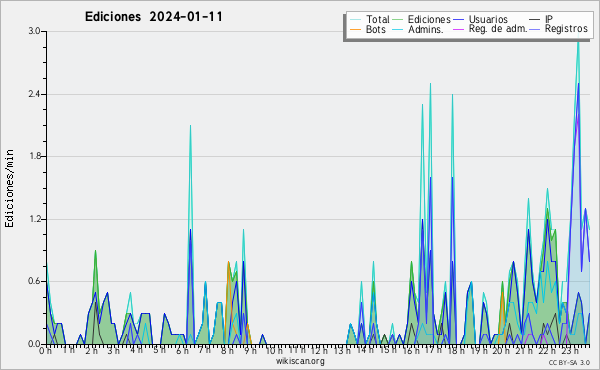Click the dark IP legend line swatch
Screen dimensions: 600x370
(535, 20)
